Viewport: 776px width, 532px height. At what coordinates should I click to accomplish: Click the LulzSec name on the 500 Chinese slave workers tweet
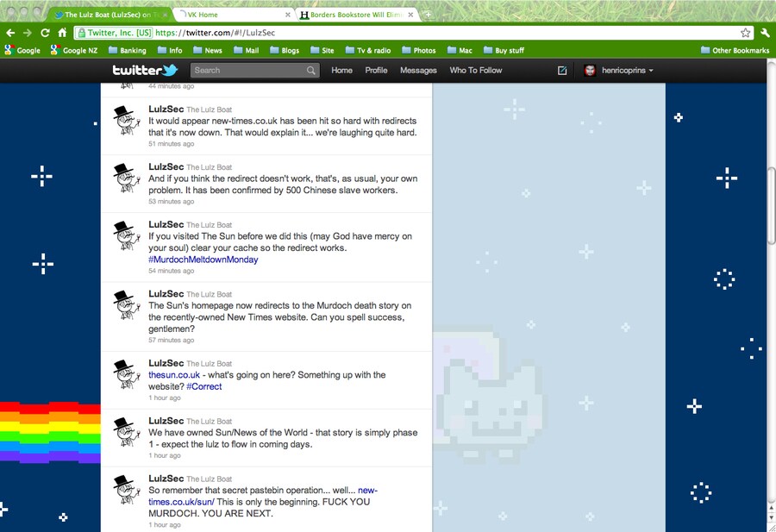pyautogui.click(x=166, y=166)
